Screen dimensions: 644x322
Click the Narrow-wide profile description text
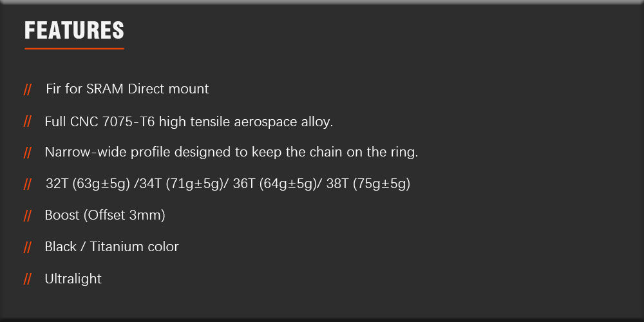click(231, 153)
